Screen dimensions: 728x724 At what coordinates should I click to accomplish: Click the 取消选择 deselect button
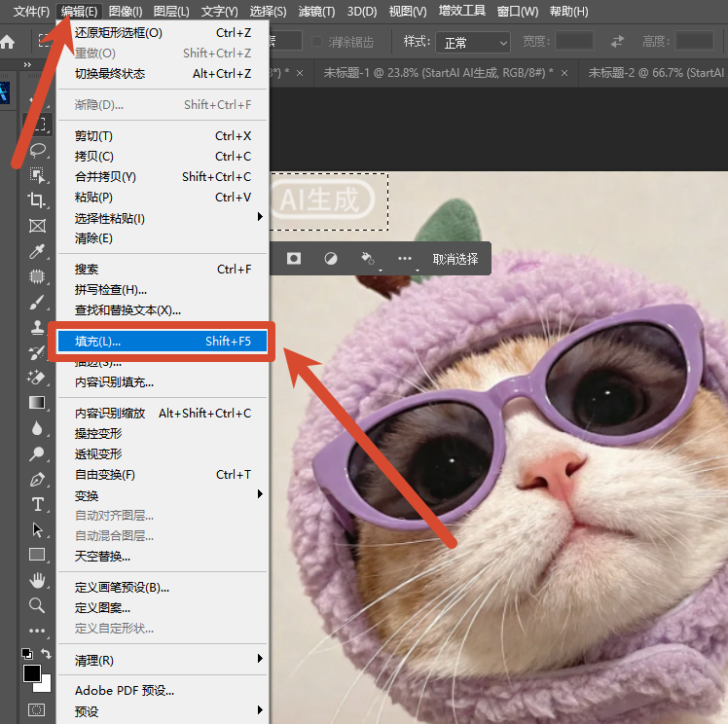[455, 259]
